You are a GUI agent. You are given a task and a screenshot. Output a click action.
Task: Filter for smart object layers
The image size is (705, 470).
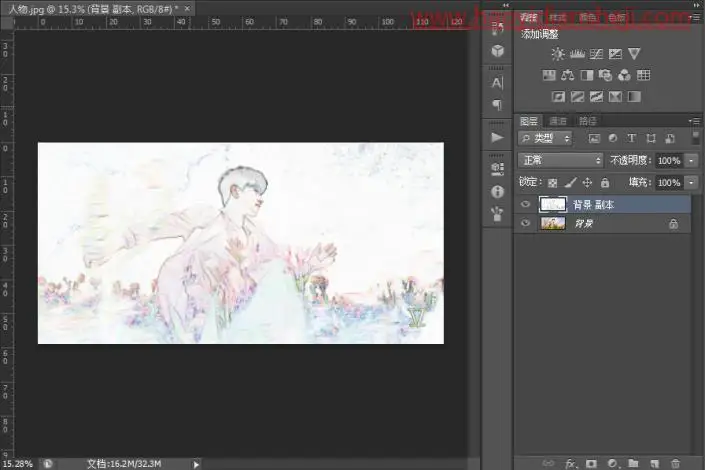tap(670, 139)
